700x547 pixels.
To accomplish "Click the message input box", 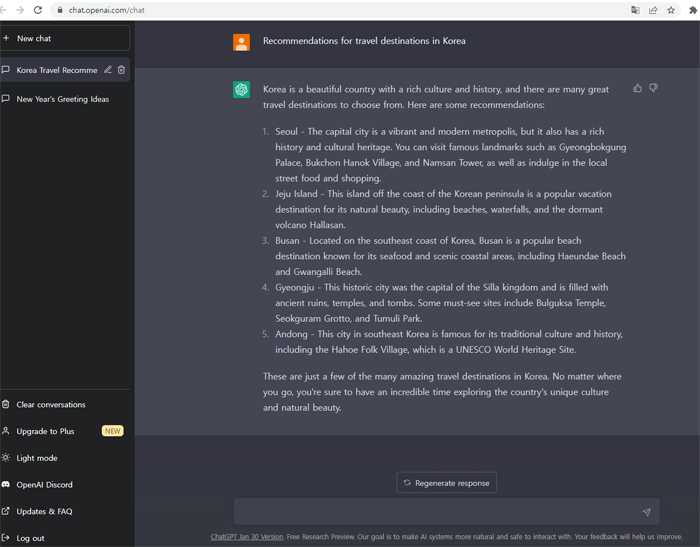I will coord(446,512).
